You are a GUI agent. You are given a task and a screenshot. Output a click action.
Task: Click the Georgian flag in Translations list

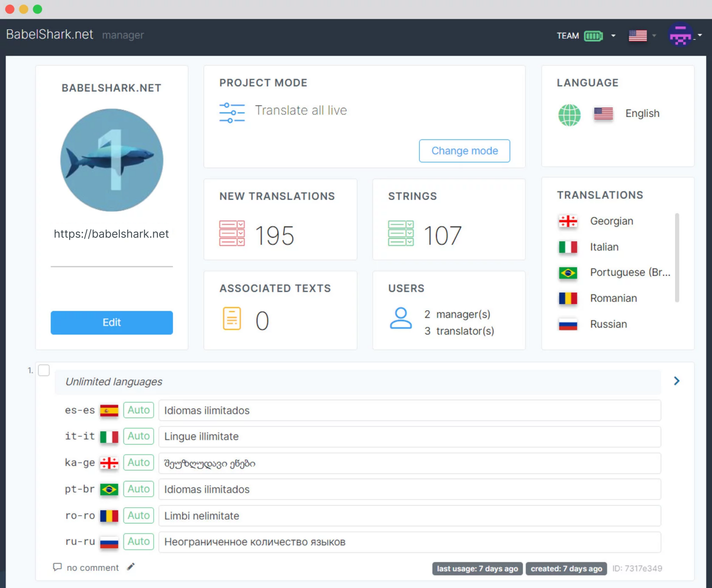point(568,221)
